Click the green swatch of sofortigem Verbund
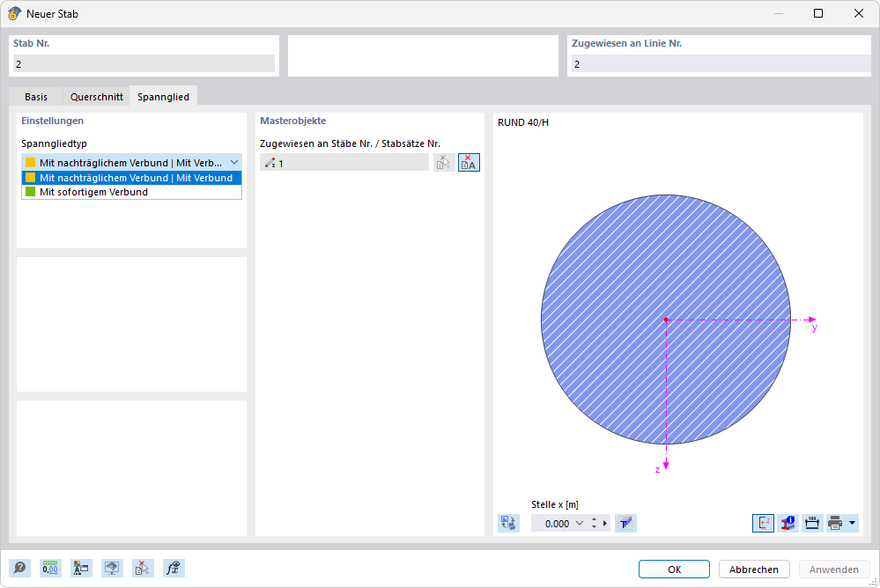 pyautogui.click(x=30, y=192)
